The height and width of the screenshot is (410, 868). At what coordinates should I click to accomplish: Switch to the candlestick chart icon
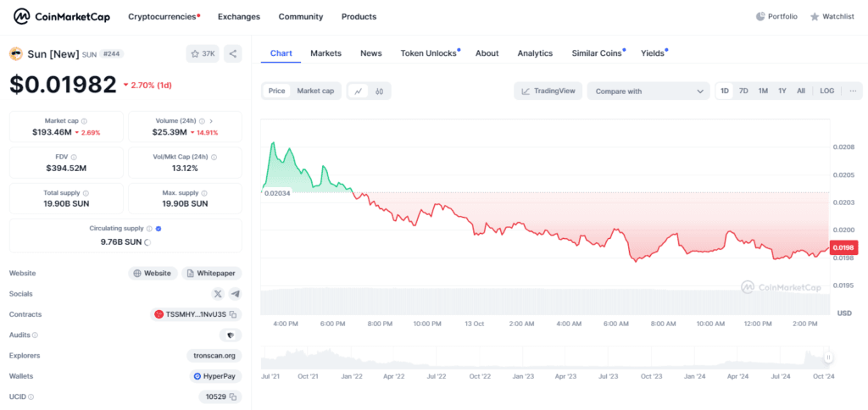(379, 91)
